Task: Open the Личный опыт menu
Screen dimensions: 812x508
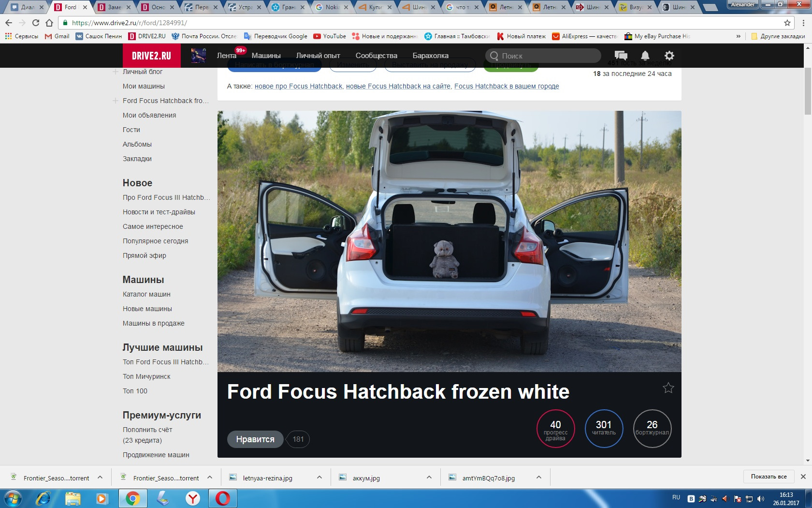Action: click(x=318, y=56)
